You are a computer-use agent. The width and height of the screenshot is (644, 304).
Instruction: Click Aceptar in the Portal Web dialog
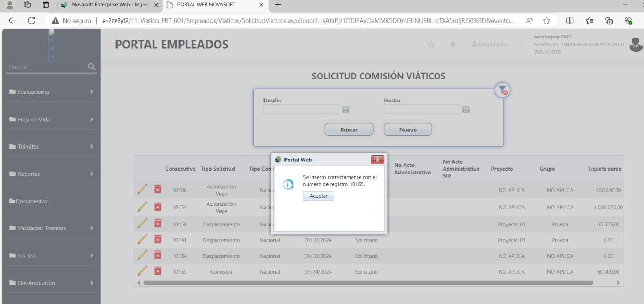point(319,196)
